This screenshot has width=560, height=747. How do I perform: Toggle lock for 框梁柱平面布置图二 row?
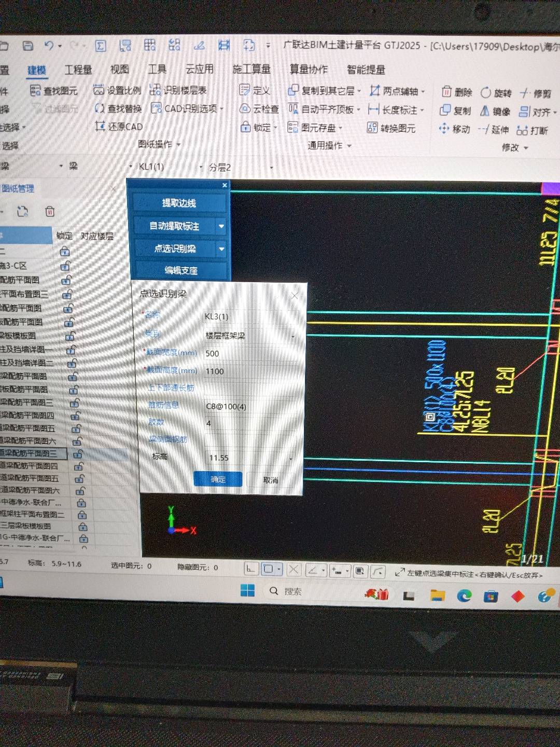coord(82,515)
